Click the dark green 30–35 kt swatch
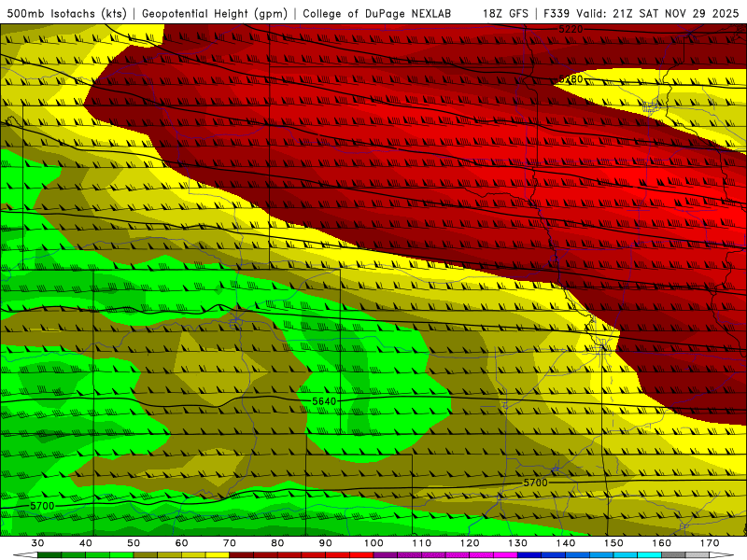The height and width of the screenshot is (560, 747). pos(49,555)
